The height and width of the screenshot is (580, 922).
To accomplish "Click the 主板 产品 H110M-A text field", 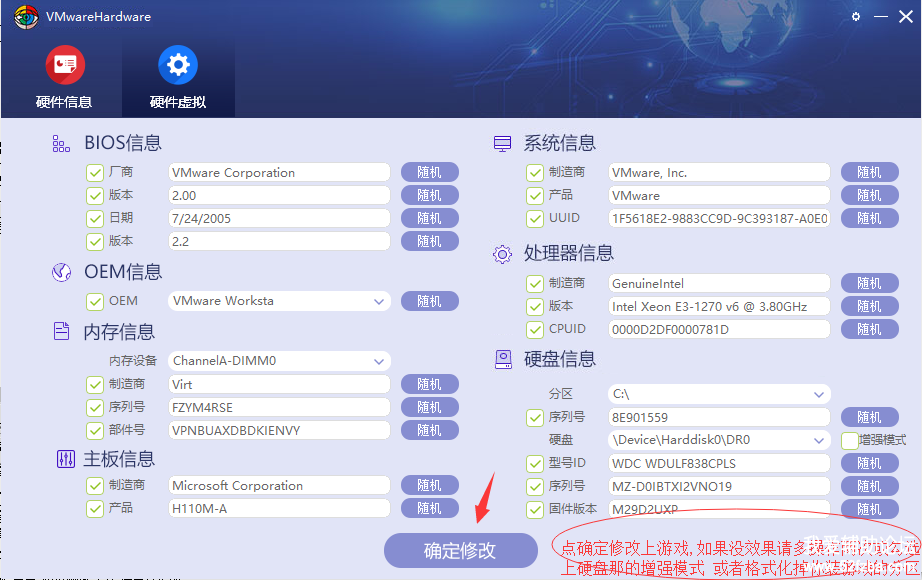I will [279, 508].
